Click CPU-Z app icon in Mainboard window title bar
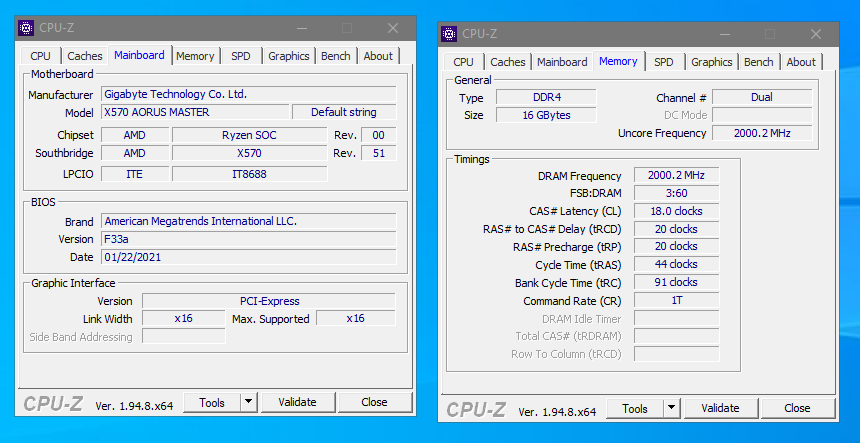 pos(26,28)
